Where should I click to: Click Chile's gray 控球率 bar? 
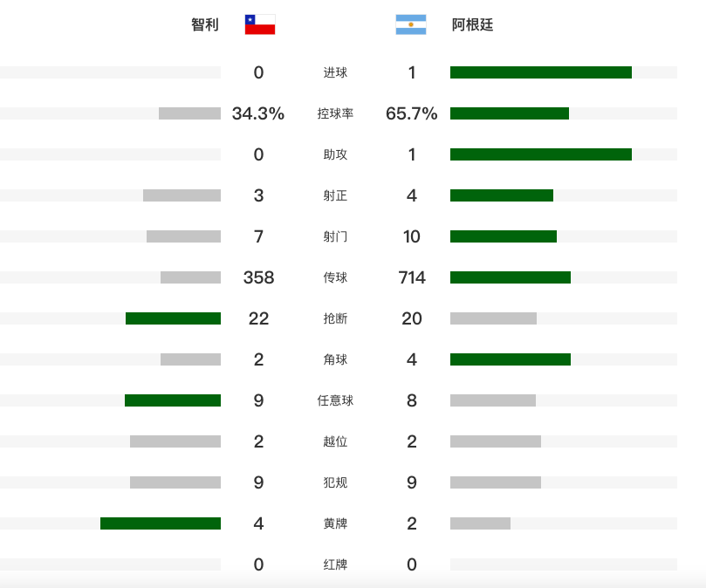click(x=189, y=113)
